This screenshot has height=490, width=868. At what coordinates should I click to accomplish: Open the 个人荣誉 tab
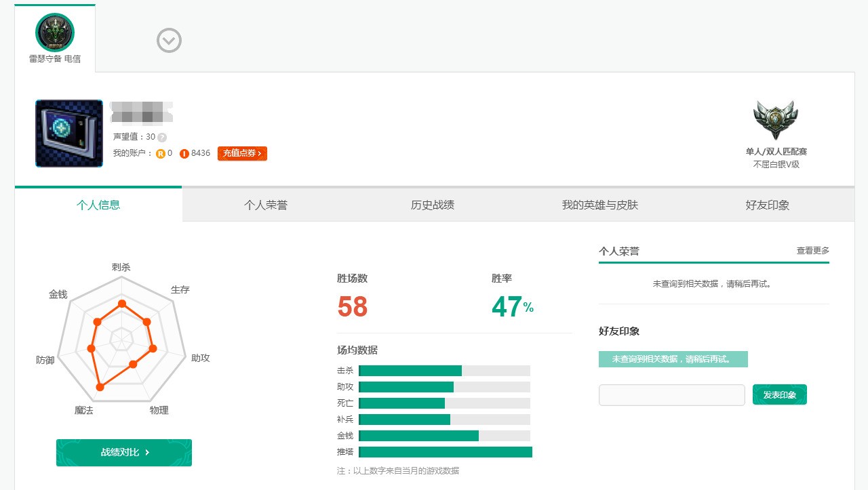coord(266,205)
